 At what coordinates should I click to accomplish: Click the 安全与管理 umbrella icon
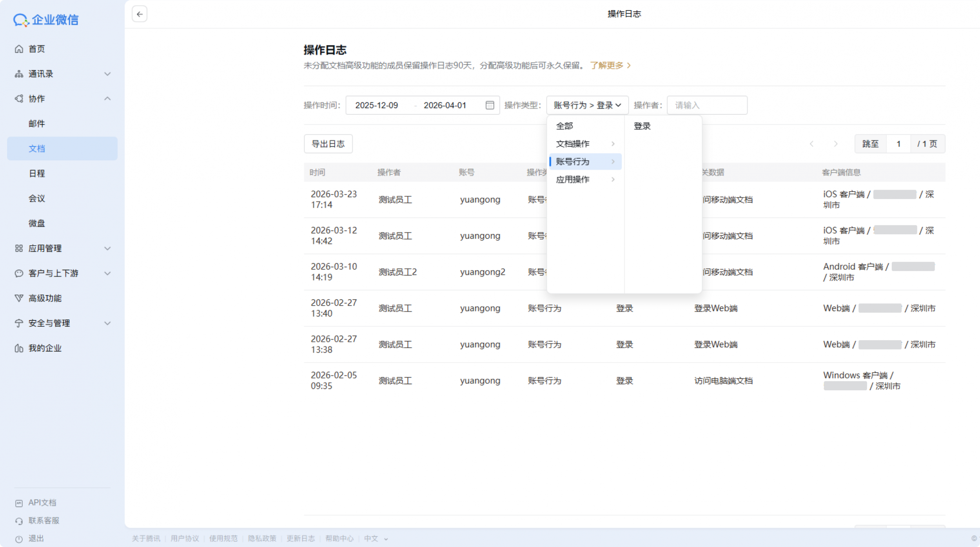[19, 323]
